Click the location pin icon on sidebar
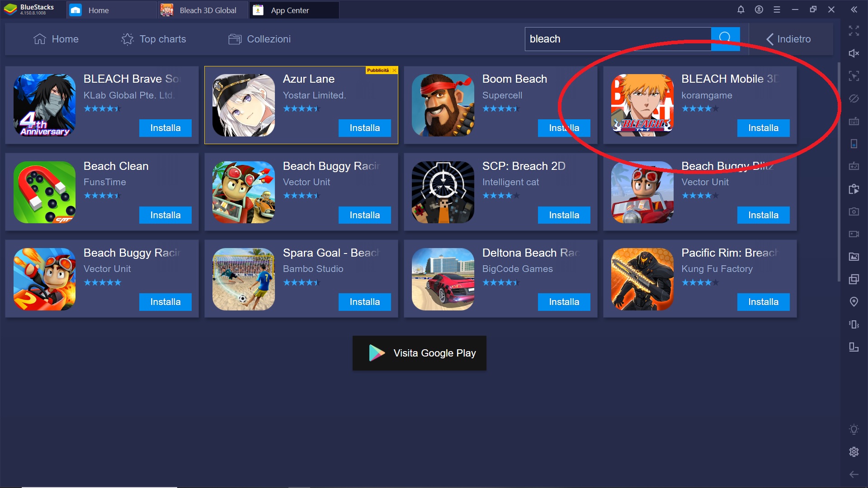 coord(854,302)
